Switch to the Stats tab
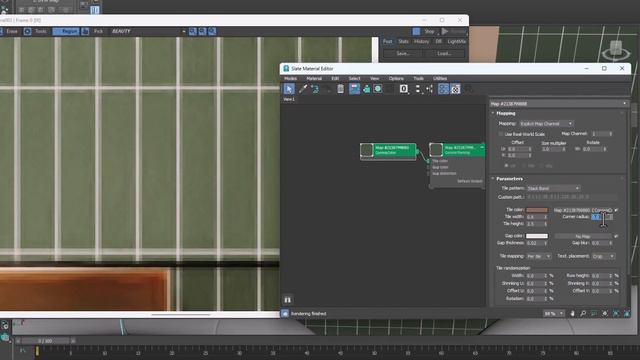This screenshot has height=360, width=640. (403, 42)
